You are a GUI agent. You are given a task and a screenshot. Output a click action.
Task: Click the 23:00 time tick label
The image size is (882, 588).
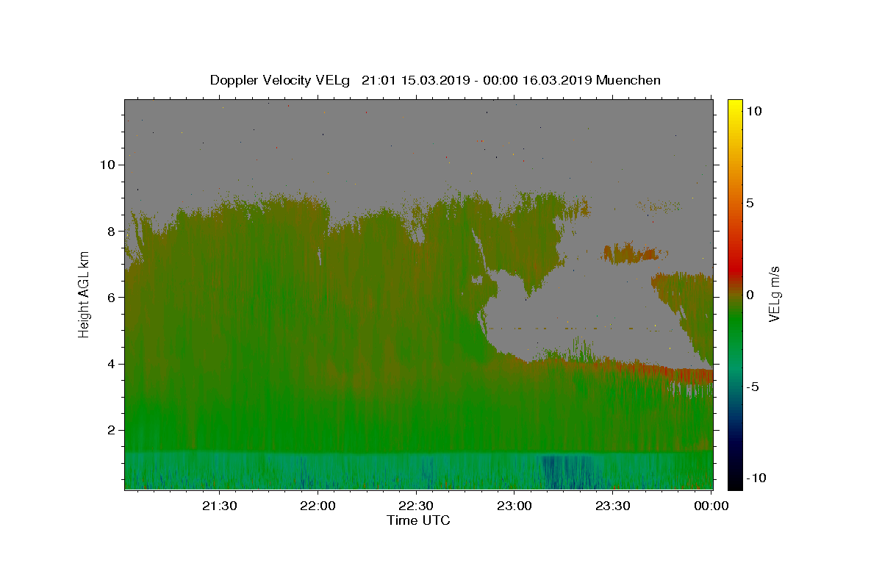[x=514, y=506]
